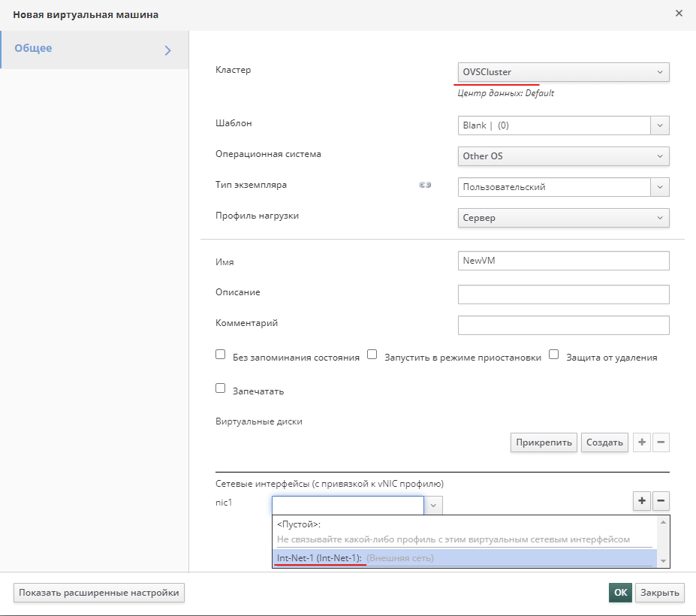Expand the Тип экземпляра dropdown arrow
This screenshot has height=616, width=696.
[x=660, y=187]
